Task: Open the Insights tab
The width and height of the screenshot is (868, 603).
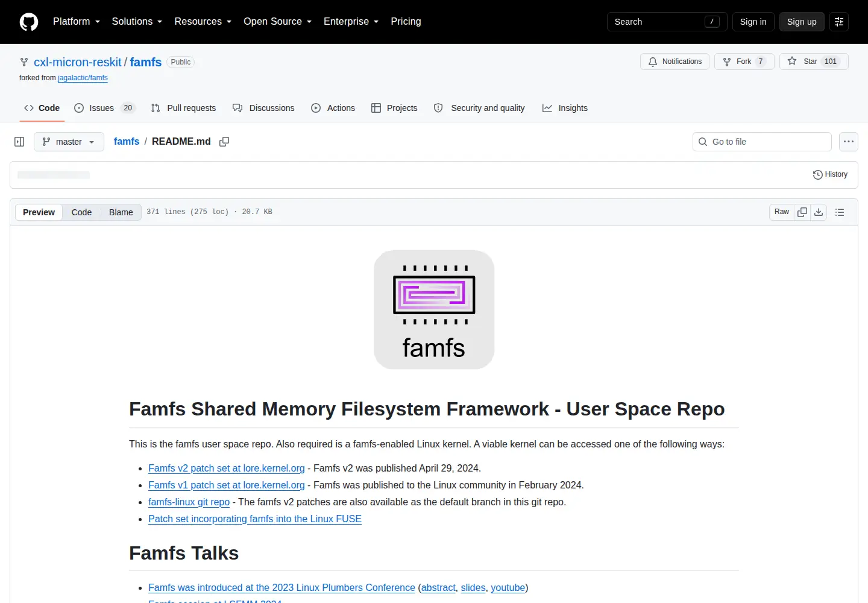Action: tap(565, 108)
